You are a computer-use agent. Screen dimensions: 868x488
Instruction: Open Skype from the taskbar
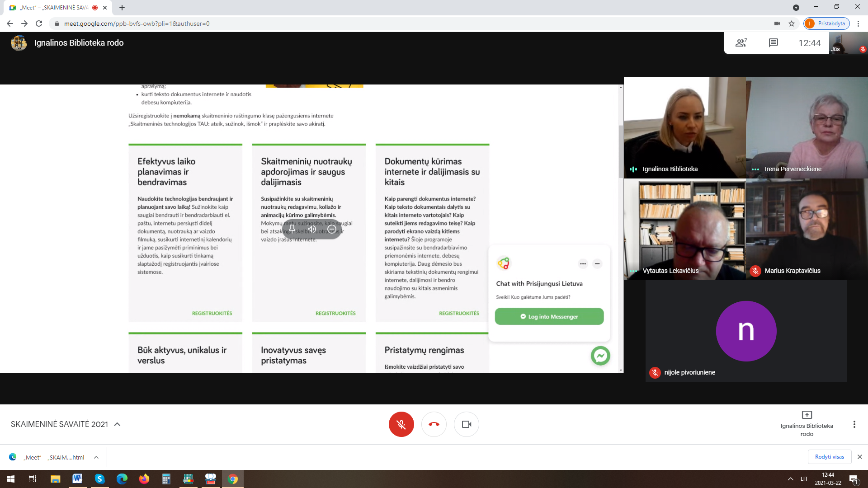click(99, 479)
